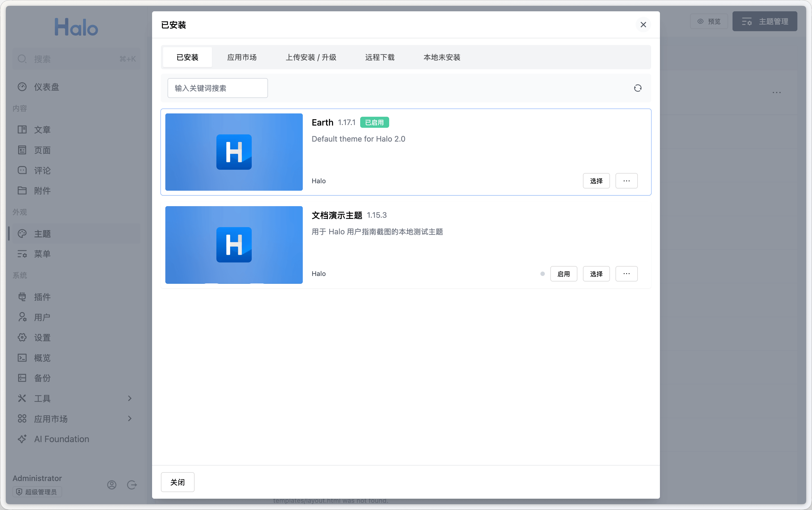Click the Halo author name under Earth
This screenshot has height=510, width=812.
coord(318,181)
